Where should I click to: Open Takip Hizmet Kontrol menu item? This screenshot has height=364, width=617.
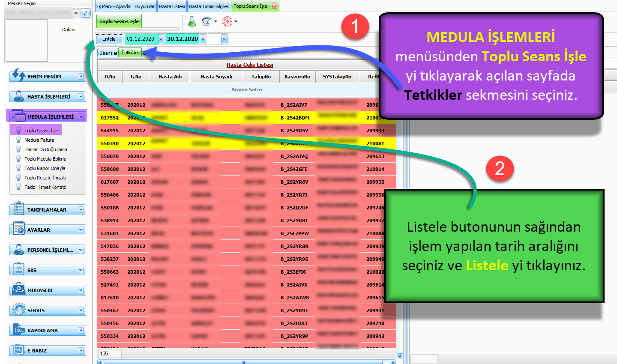(45, 187)
